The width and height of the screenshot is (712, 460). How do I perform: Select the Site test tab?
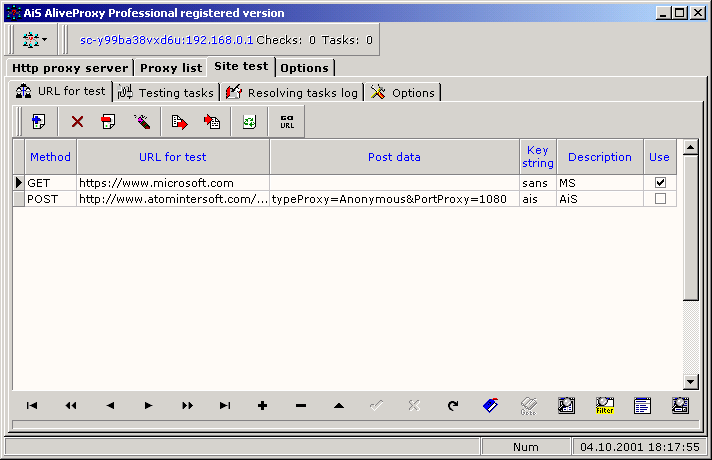[x=241, y=66]
